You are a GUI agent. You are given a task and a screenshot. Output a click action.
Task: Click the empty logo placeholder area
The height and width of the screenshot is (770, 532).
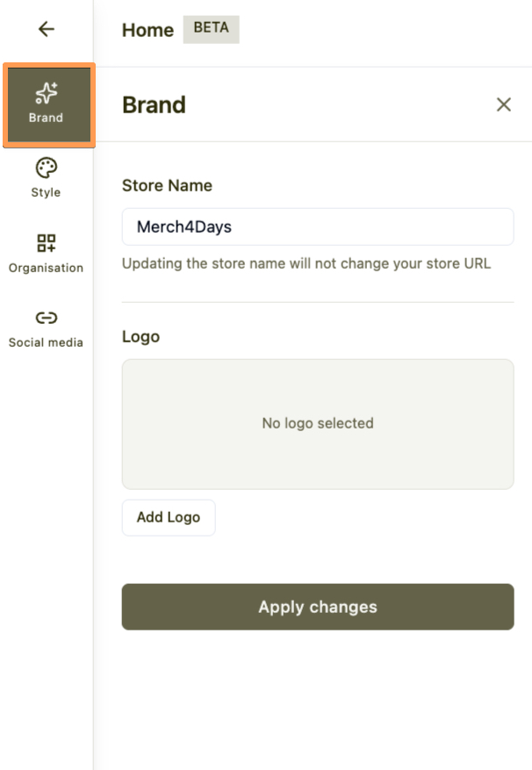[317, 423]
